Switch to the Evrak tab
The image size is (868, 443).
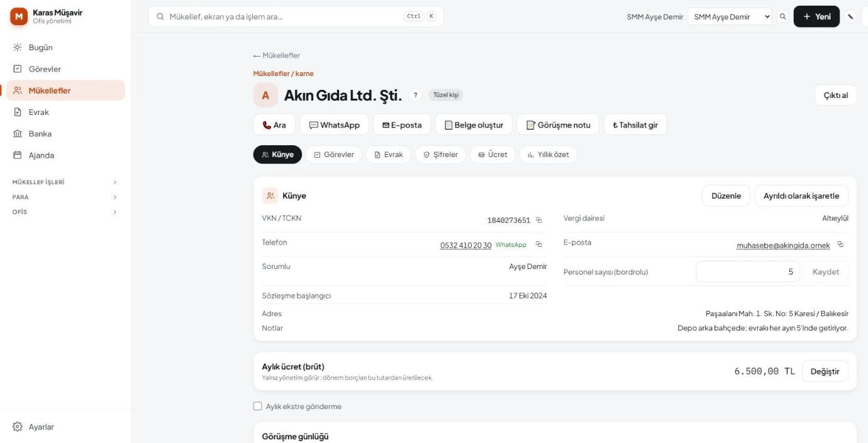click(x=388, y=155)
